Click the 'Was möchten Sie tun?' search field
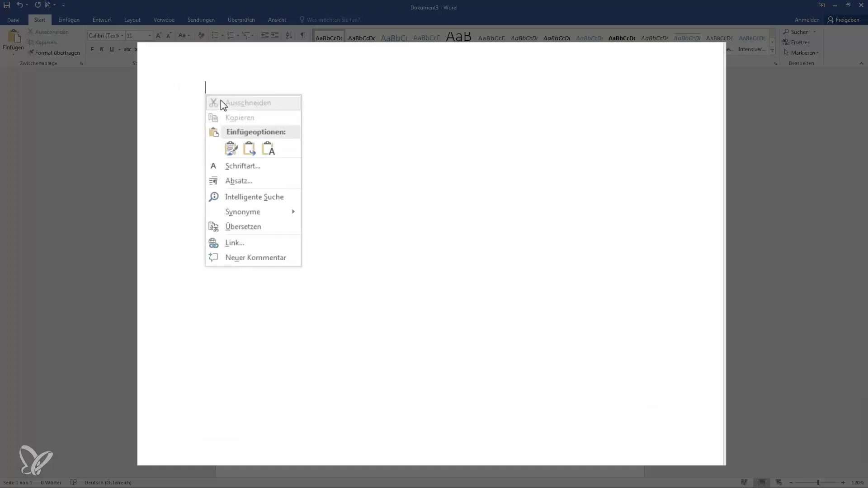The width and height of the screenshot is (868, 488). click(x=333, y=20)
